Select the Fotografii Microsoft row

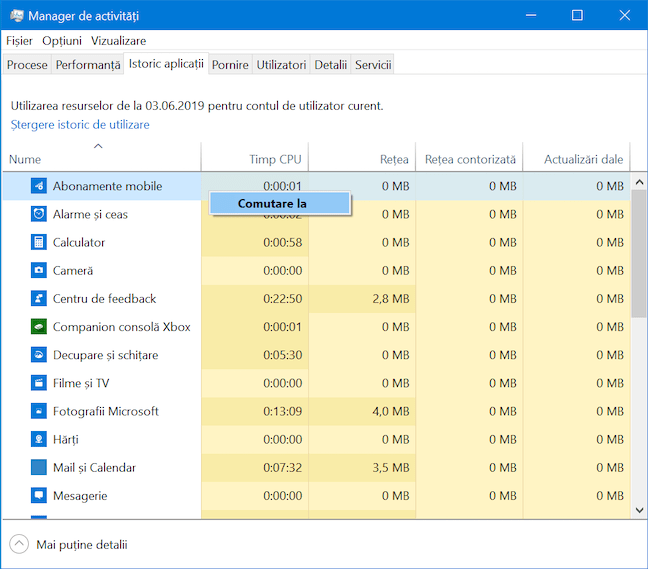(x=316, y=411)
